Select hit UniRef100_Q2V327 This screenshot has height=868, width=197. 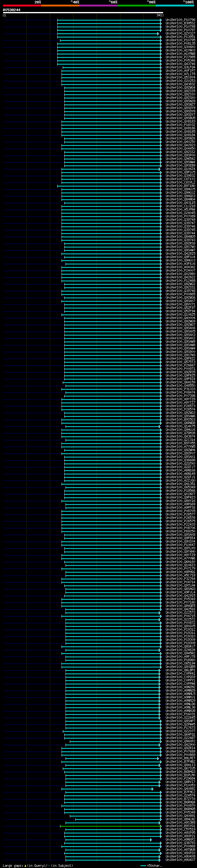tap(180, 33)
